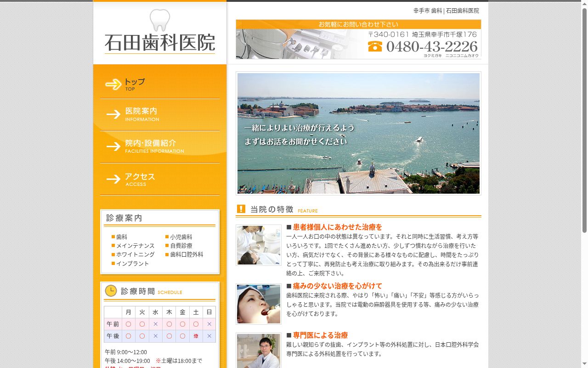
Task: Click the arrow icon next to 医院案内
Action: (113, 114)
